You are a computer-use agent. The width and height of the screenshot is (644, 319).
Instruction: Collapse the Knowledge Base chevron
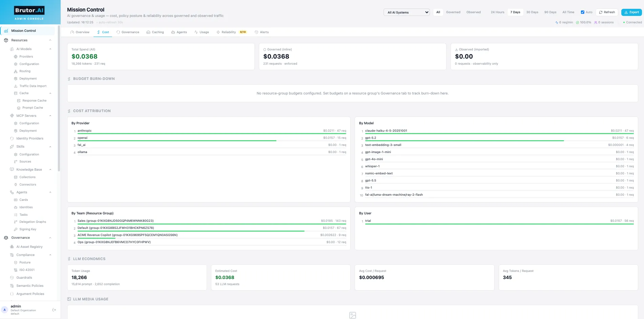50,170
